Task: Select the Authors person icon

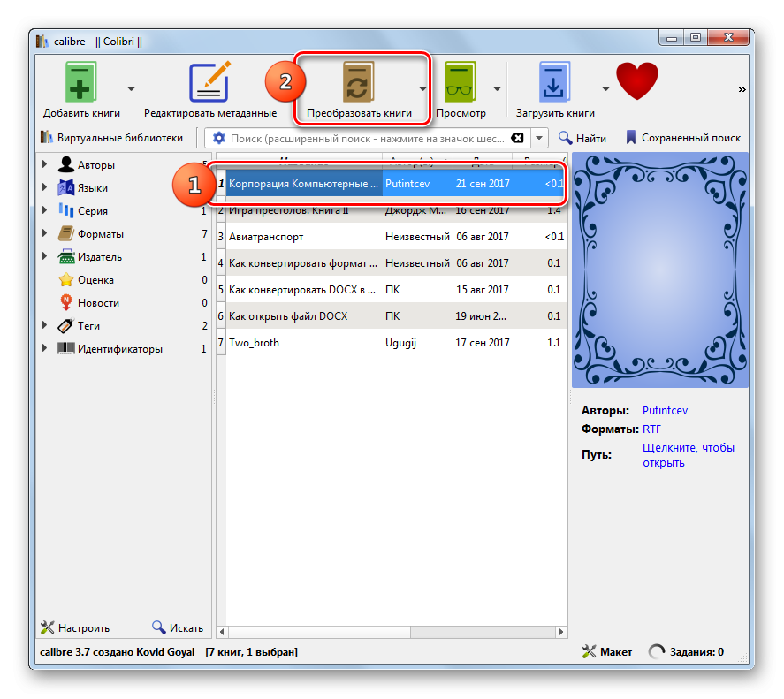Action: point(66,164)
